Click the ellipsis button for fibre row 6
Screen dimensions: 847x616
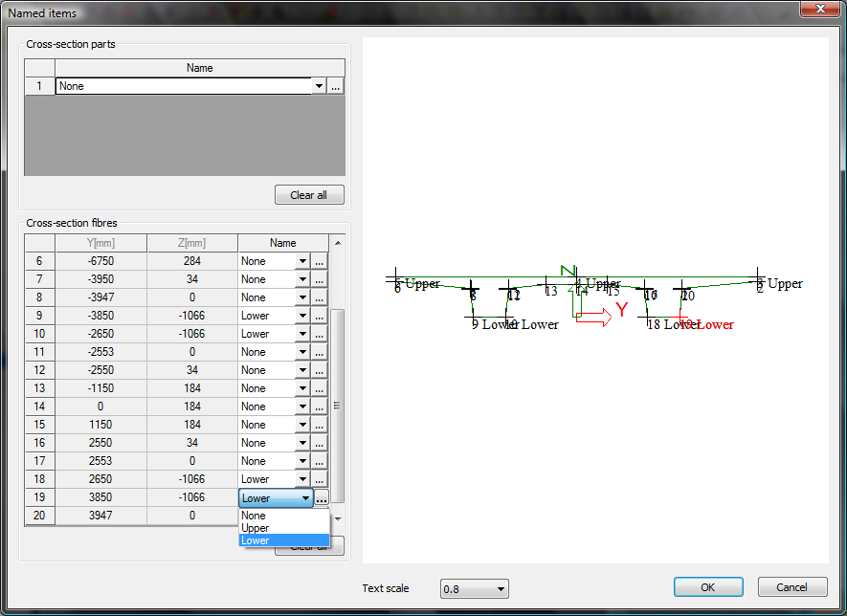pyautogui.click(x=320, y=261)
